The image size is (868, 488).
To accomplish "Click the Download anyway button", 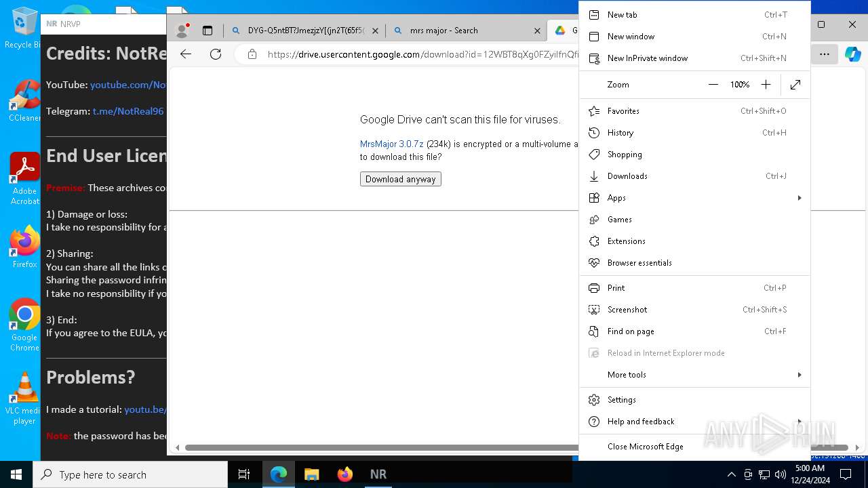I will point(401,179).
